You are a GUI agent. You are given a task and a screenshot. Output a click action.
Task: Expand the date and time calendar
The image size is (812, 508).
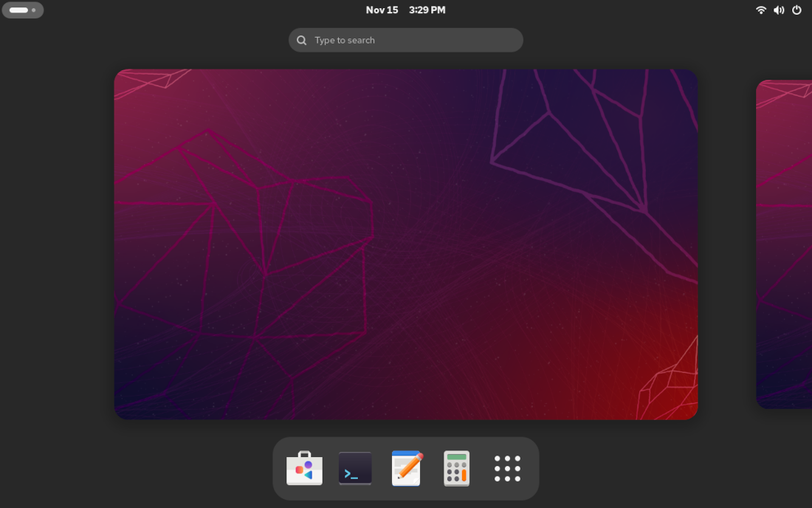405,10
